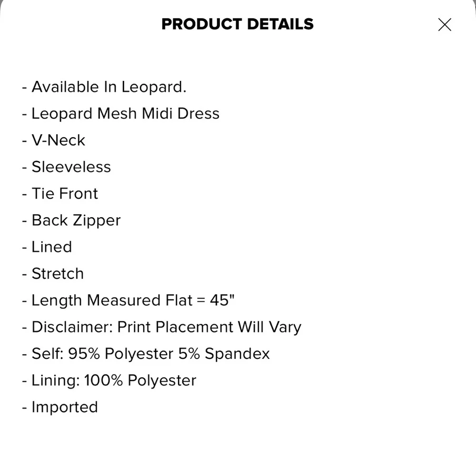Click the Tie Front detail

(x=64, y=193)
